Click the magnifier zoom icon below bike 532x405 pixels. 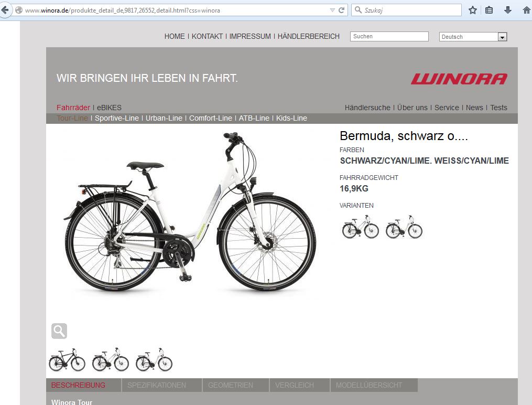[x=59, y=331]
